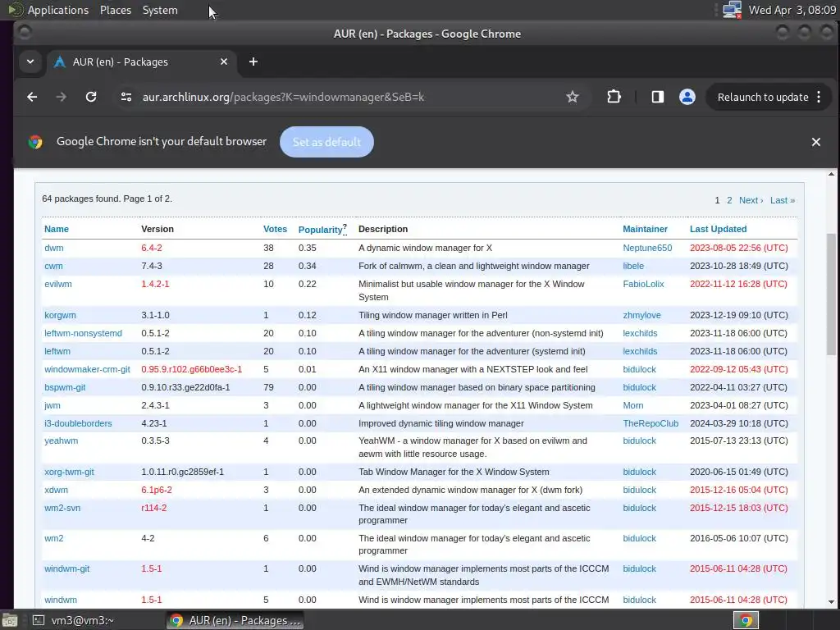Dismiss the default browser notification bar
This screenshot has width=840, height=630.
(816, 142)
